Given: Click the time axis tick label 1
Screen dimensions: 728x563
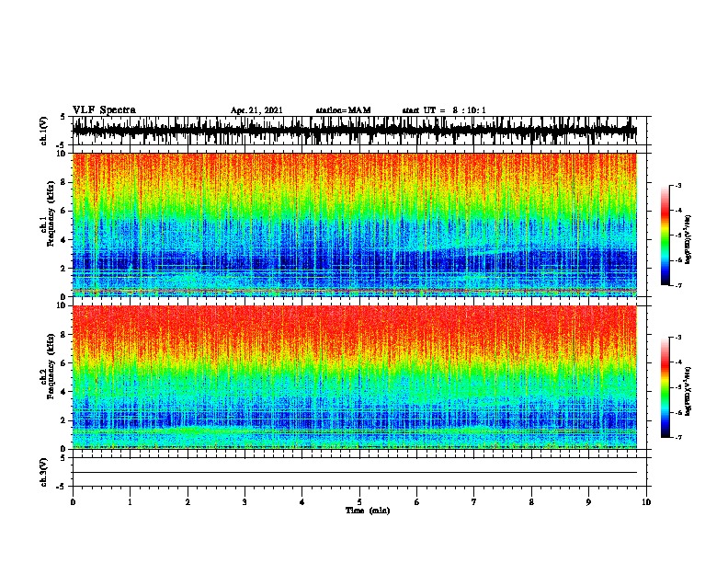Looking at the screenshot, I should (130, 502).
